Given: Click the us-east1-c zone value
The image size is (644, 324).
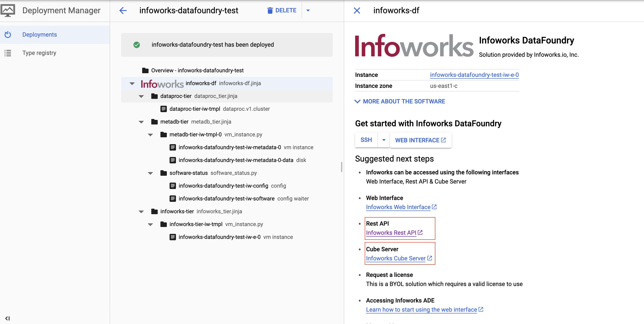Looking at the screenshot, I should tap(444, 86).
